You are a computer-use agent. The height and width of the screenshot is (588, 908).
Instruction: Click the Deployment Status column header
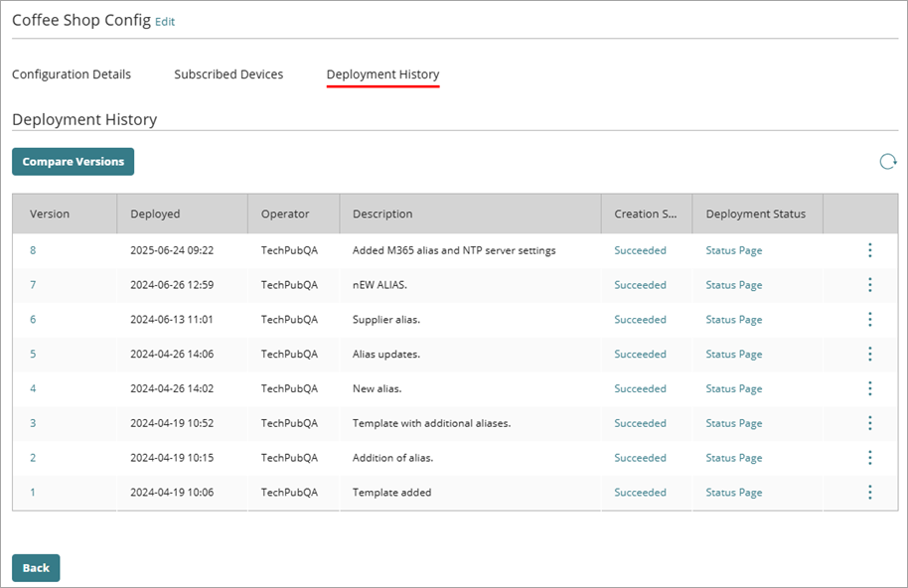(756, 215)
